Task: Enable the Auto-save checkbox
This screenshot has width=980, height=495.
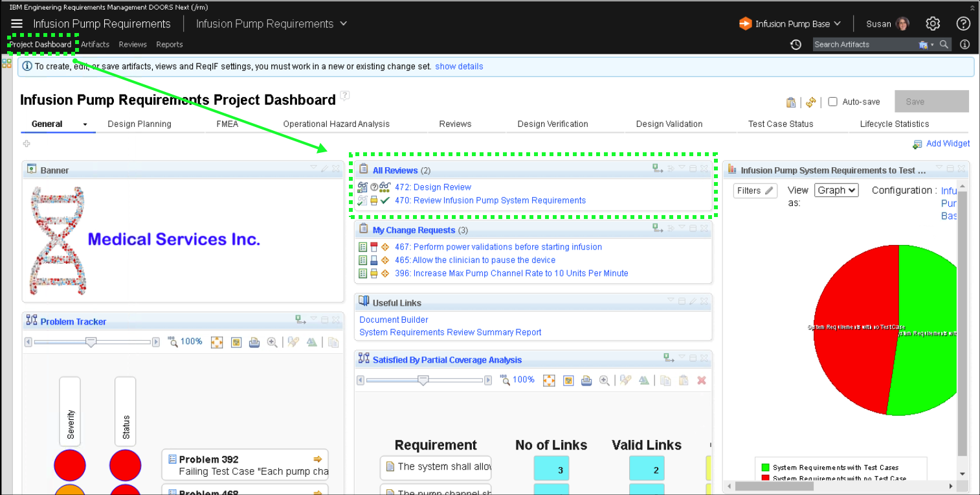Action: pyautogui.click(x=833, y=102)
